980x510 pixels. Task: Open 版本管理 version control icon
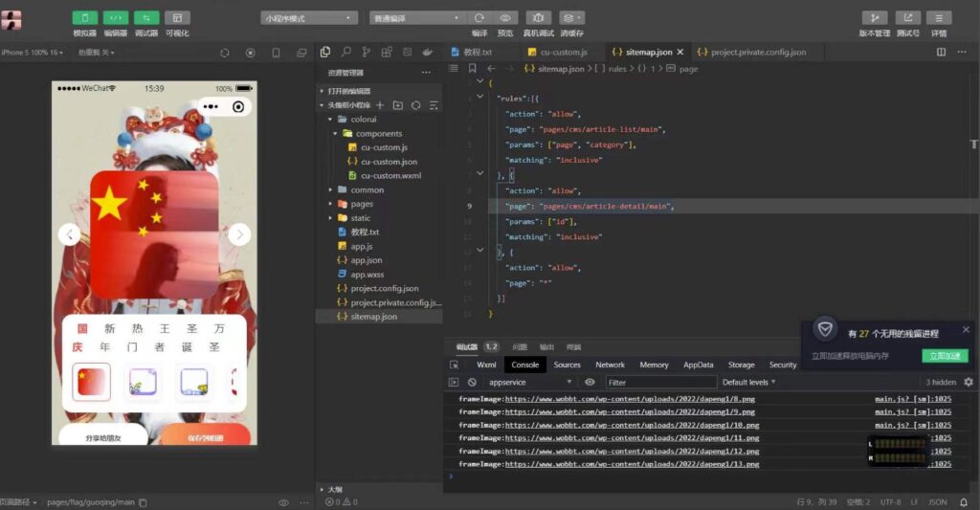(875, 17)
